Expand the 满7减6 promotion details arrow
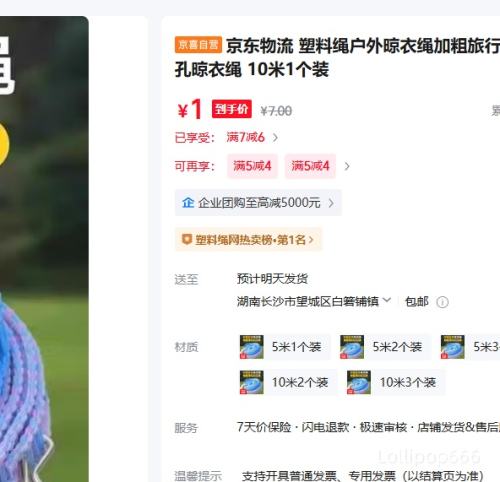 point(275,137)
